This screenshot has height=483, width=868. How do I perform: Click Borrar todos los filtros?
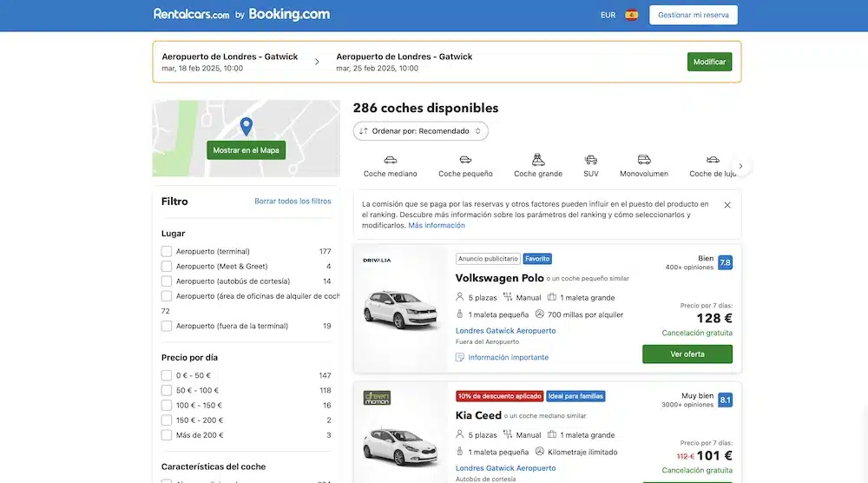tap(293, 201)
